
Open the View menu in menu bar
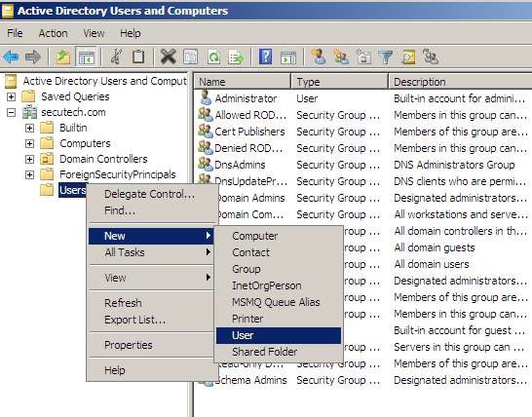click(x=94, y=33)
